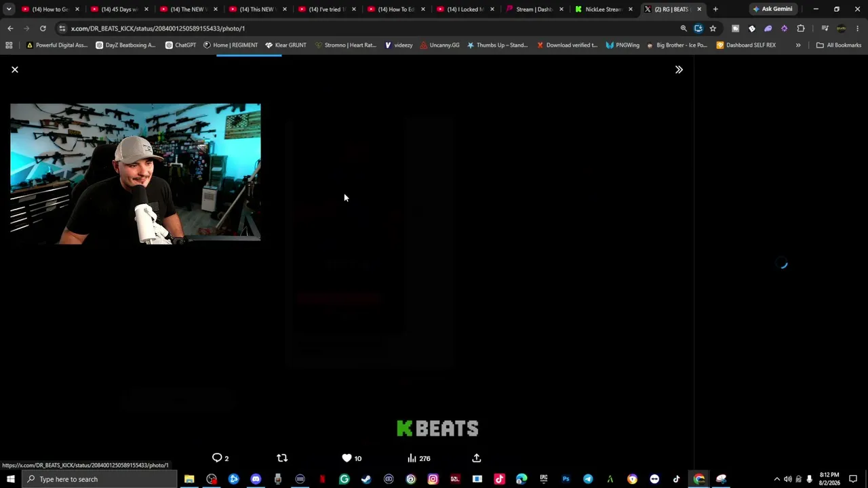This screenshot has width=868, height=488.
Task: Show hidden system tray icons
Action: coord(776,479)
